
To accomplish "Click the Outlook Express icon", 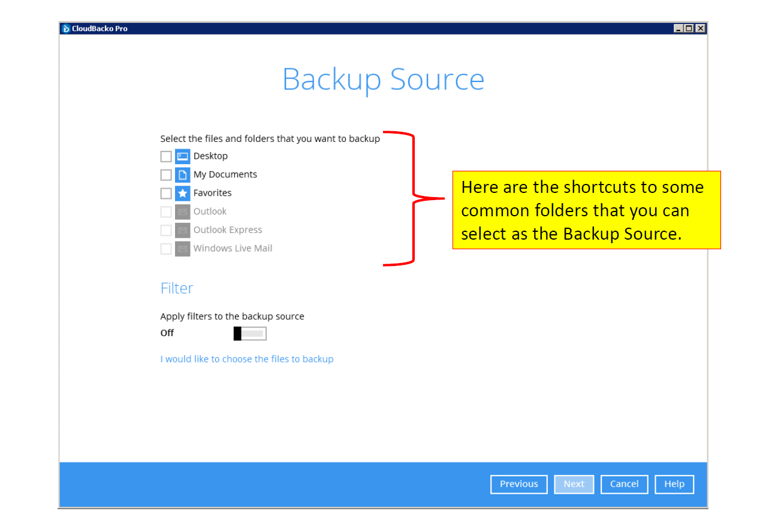I will [182, 230].
